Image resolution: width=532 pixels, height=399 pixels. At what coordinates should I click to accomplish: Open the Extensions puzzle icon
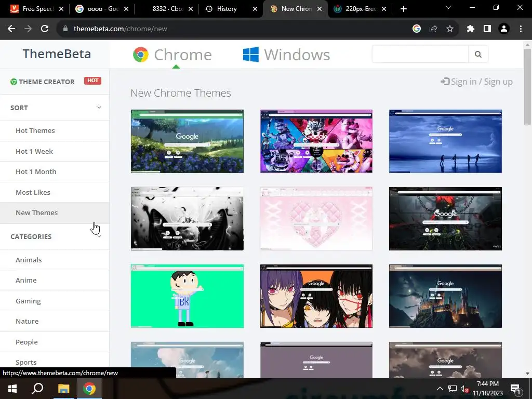471,29
